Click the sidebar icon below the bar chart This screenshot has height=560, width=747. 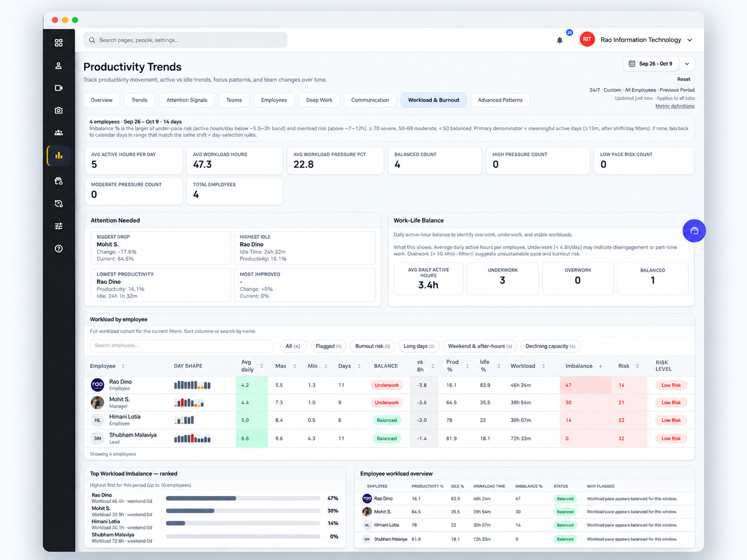[59, 181]
